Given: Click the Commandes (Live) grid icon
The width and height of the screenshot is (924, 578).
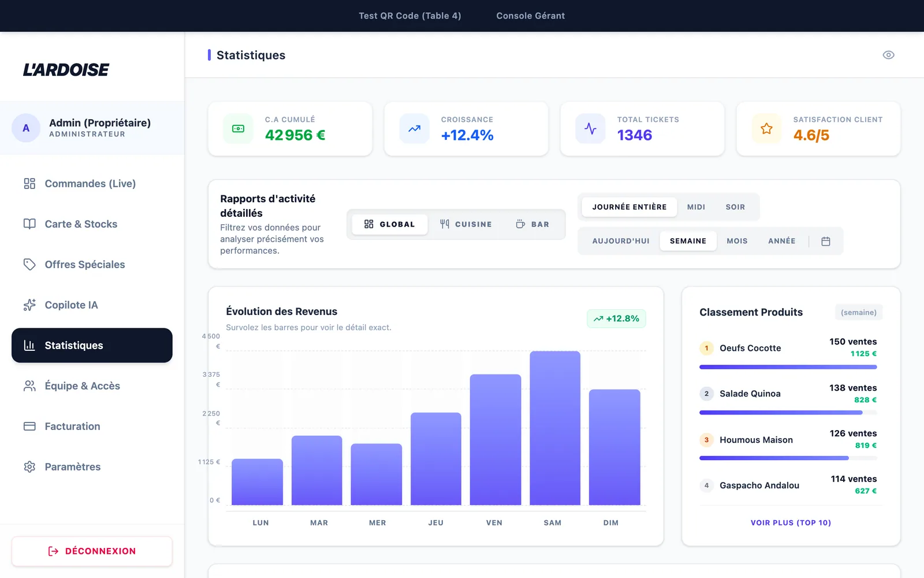Looking at the screenshot, I should tap(29, 183).
